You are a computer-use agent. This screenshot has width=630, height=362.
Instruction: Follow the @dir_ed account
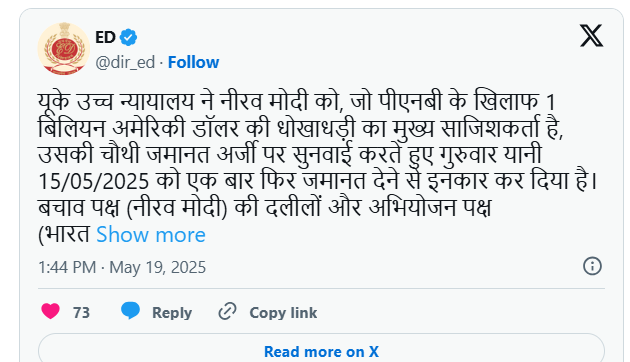[x=193, y=62]
